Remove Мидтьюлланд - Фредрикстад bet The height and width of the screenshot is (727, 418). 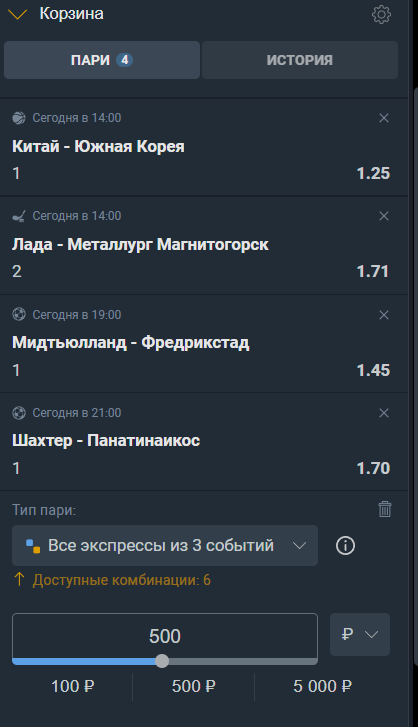pos(384,315)
